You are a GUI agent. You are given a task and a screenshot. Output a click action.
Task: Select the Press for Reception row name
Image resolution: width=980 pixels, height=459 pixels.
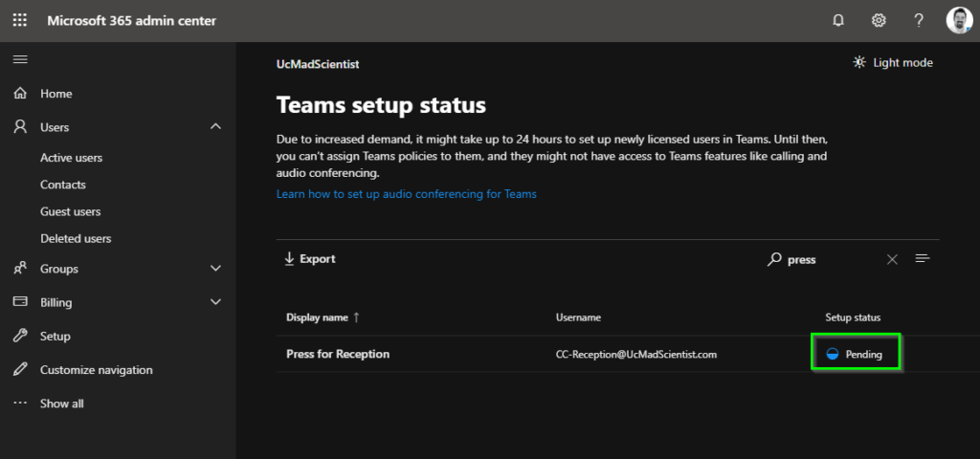[338, 354]
